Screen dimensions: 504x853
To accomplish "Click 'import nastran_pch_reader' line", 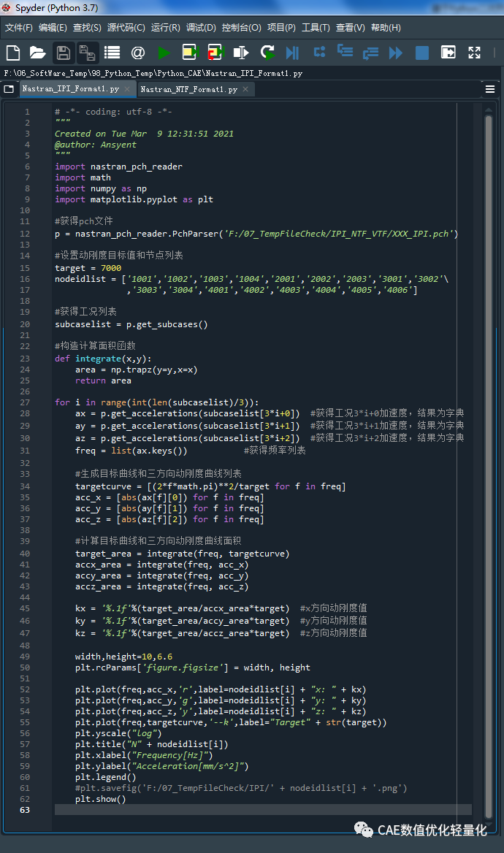I will pyautogui.click(x=118, y=167).
